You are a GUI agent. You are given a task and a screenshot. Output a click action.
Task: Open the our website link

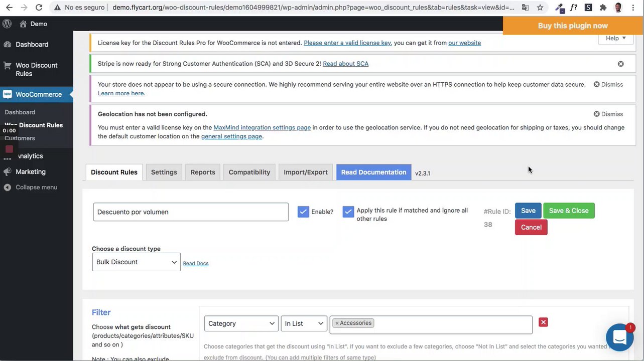point(465,43)
